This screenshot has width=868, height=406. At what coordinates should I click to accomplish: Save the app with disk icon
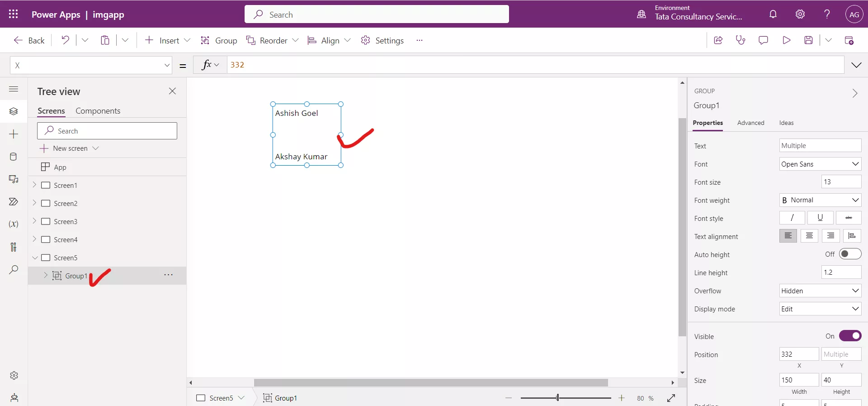point(809,40)
